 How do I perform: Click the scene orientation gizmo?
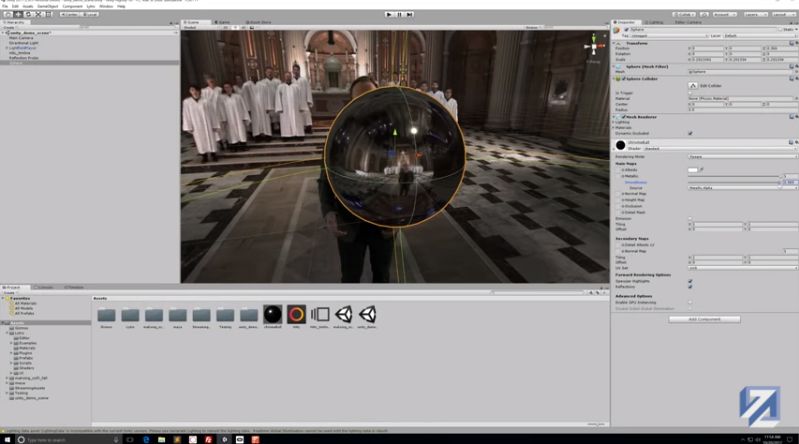click(x=594, y=47)
